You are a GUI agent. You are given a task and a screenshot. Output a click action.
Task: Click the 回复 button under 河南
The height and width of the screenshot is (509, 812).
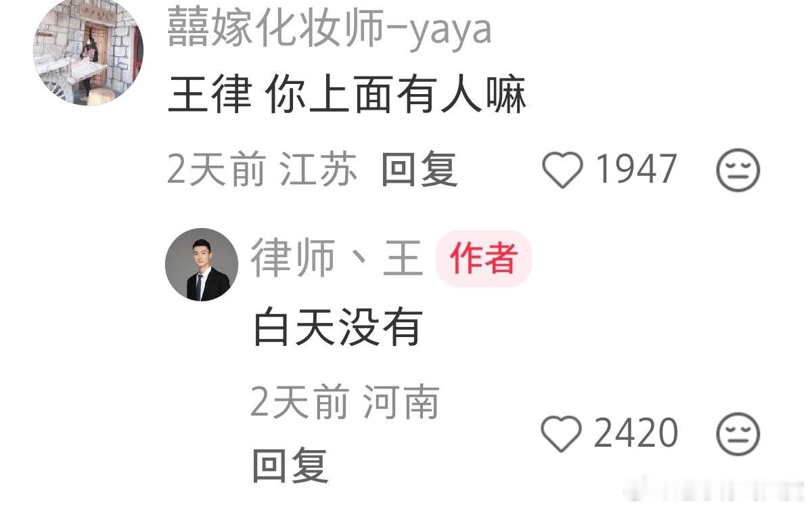point(290,465)
